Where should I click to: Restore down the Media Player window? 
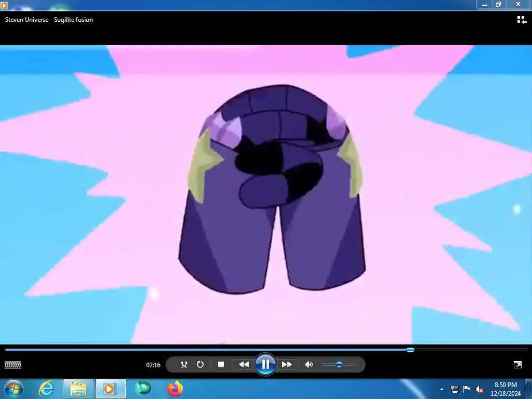click(x=498, y=4)
